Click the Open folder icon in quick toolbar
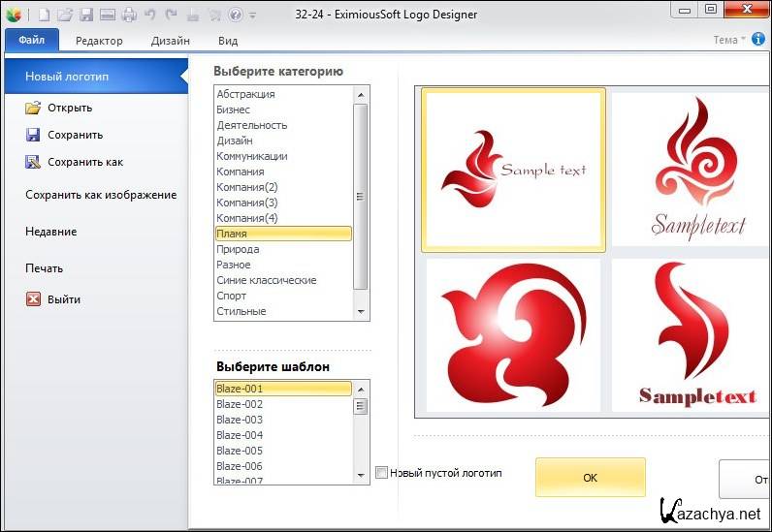Viewport: 772px width, 532px height. [64, 15]
